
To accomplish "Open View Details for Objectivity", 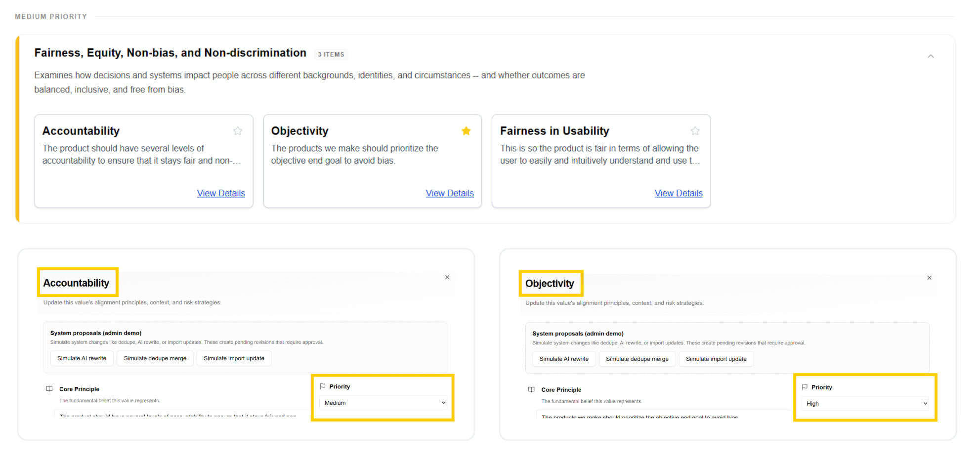I will [x=450, y=193].
